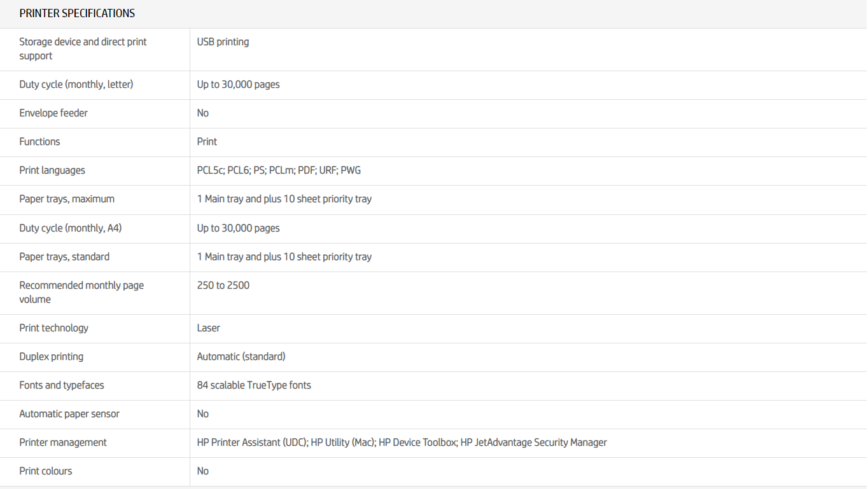Click the 'Print languages' row label
Screen dimensions: 868x489
click(52, 170)
